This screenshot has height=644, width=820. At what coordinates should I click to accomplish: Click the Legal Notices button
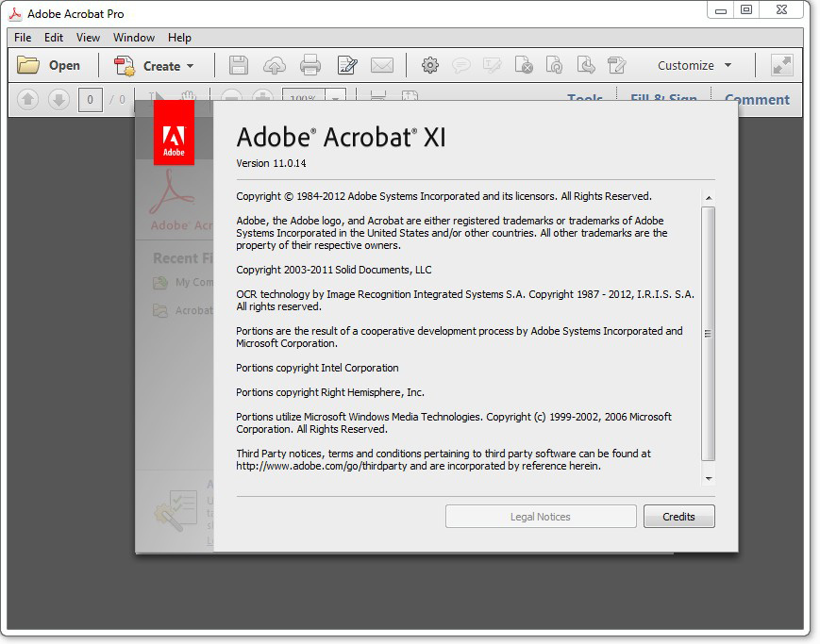coord(541,517)
